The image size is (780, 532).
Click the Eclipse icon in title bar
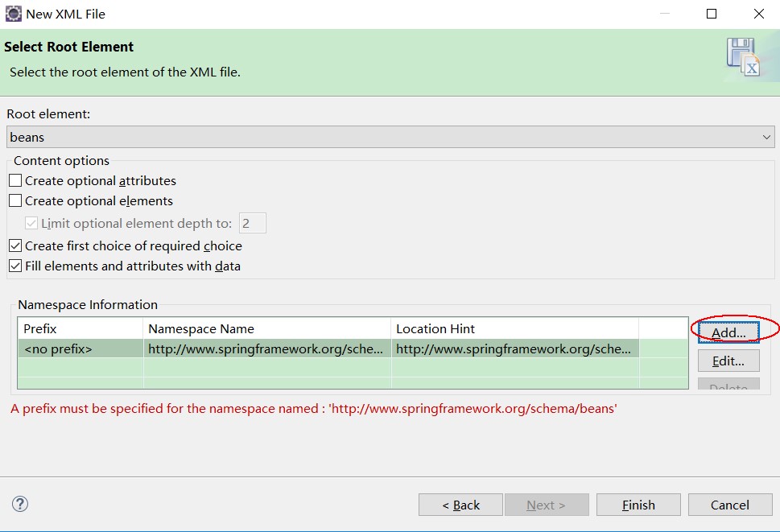(x=14, y=14)
